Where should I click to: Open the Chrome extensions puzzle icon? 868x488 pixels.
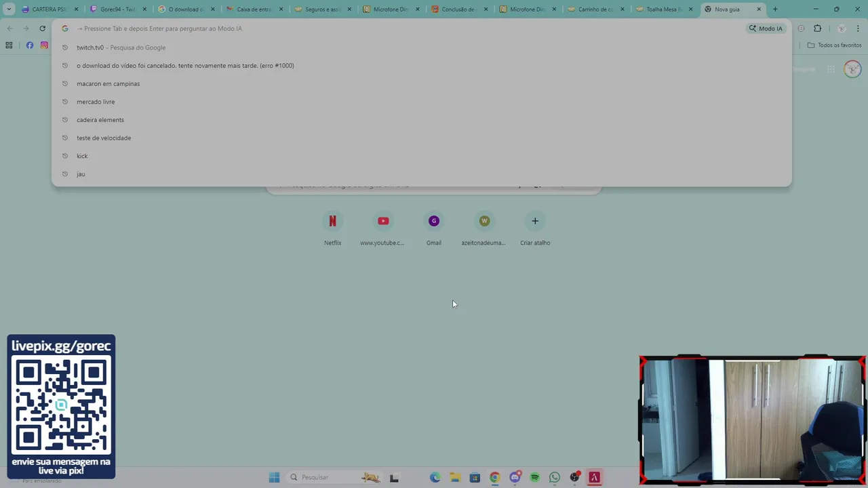click(817, 28)
